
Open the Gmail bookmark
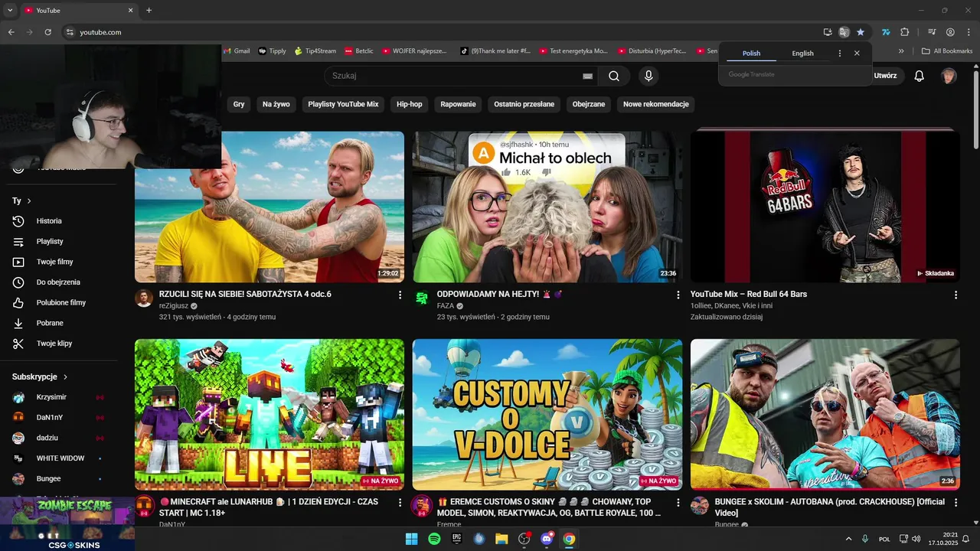pos(237,51)
